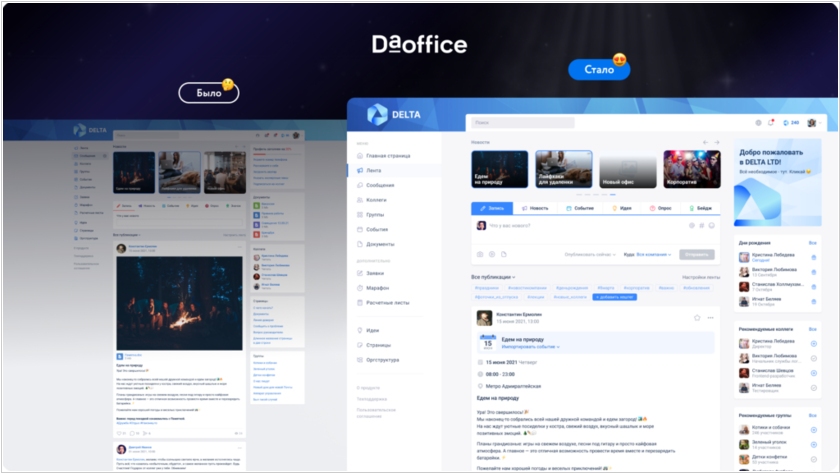Image resolution: width=840 pixels, height=473 pixels.
Task: Click the Отправить button
Action: click(696, 254)
